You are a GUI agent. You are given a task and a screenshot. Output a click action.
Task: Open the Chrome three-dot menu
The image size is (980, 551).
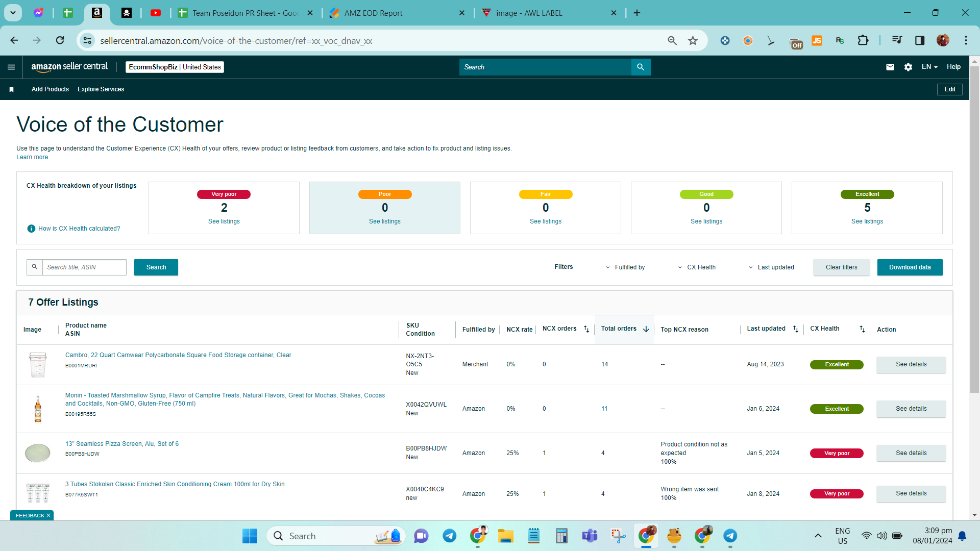[x=966, y=40]
